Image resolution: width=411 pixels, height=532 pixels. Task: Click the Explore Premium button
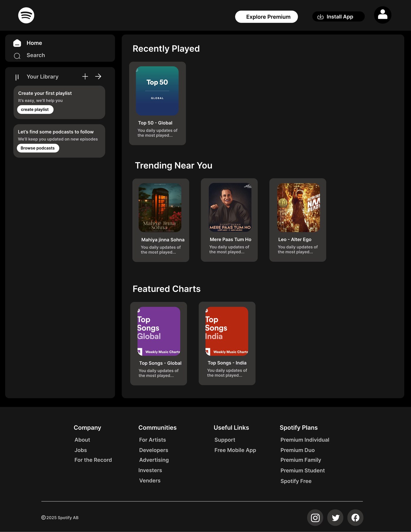[x=266, y=17]
